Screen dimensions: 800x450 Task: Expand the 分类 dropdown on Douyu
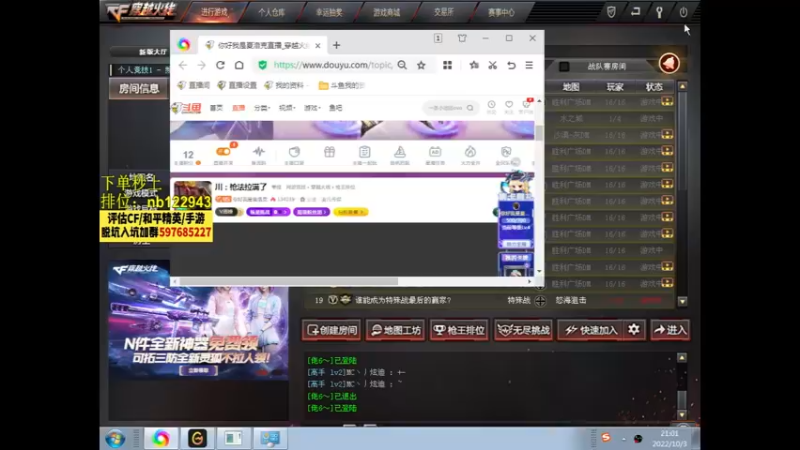[x=262, y=108]
